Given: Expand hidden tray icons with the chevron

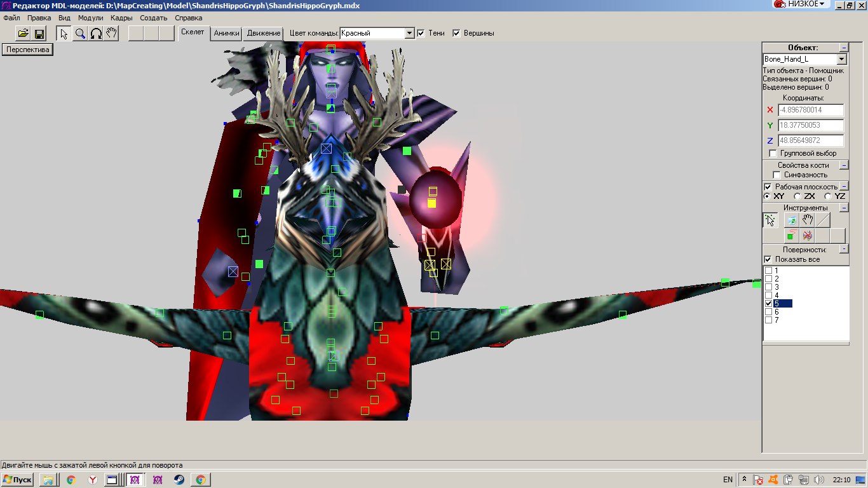Looking at the screenshot, I should [745, 480].
